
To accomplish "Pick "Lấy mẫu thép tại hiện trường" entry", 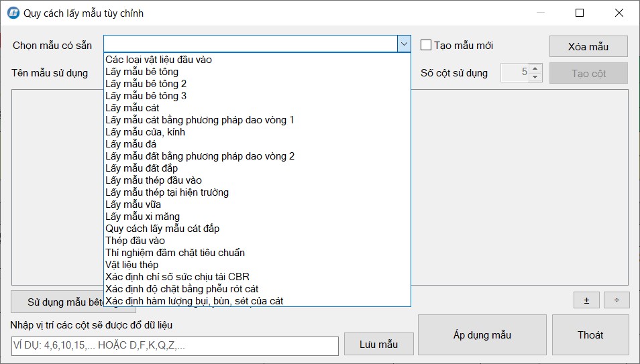I will (167, 192).
